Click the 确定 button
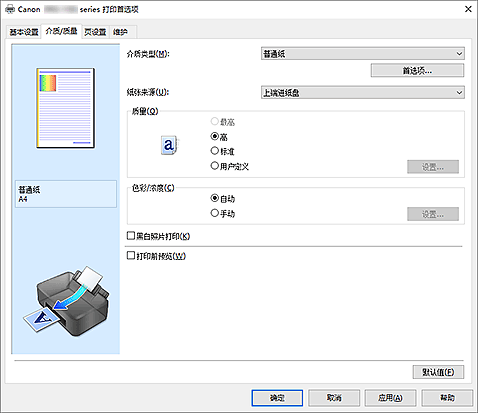The image size is (478, 413). point(277,398)
